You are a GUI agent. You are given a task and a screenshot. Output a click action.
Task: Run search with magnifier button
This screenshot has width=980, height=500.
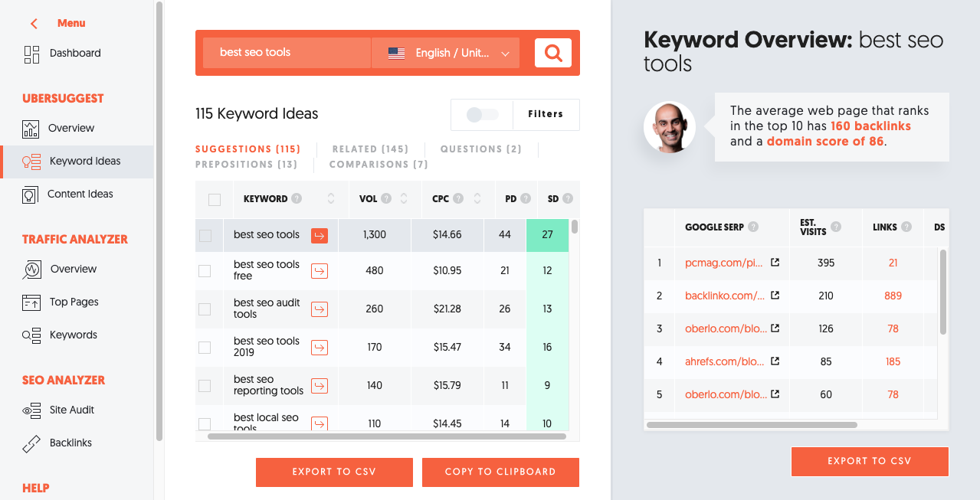tap(553, 53)
